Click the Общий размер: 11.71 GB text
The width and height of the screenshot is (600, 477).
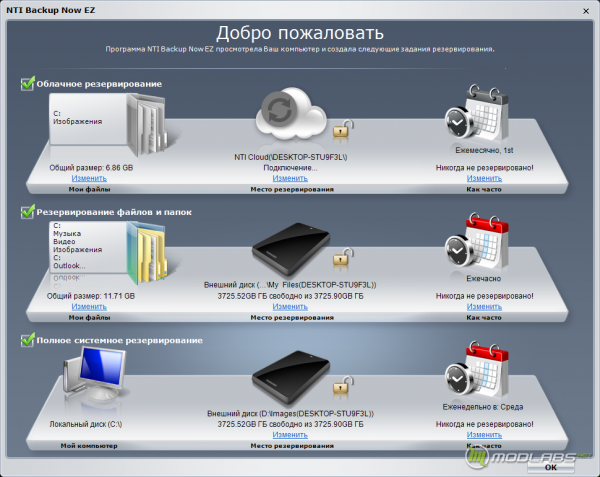(x=91, y=296)
